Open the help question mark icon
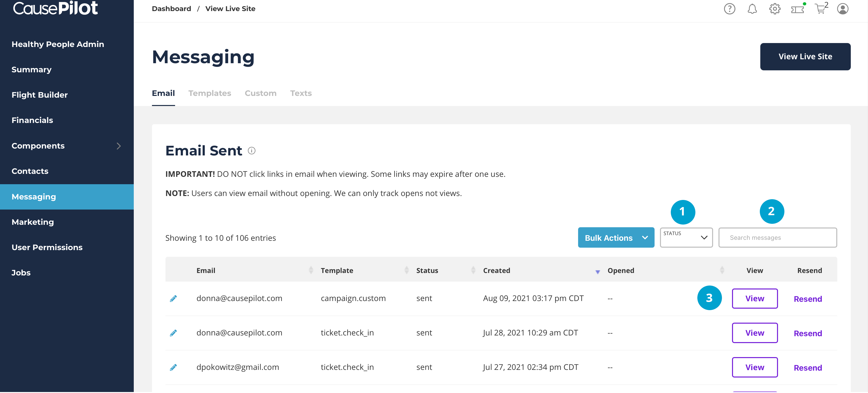The height and width of the screenshot is (393, 868). click(730, 9)
